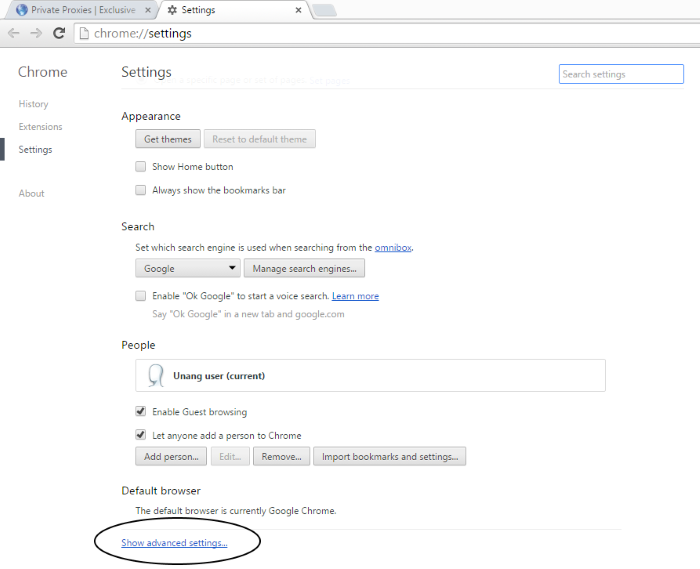Screen dimensions: 700x569
Task: Click "The default browser is currently Google Chrome" text
Action: click(x=236, y=511)
